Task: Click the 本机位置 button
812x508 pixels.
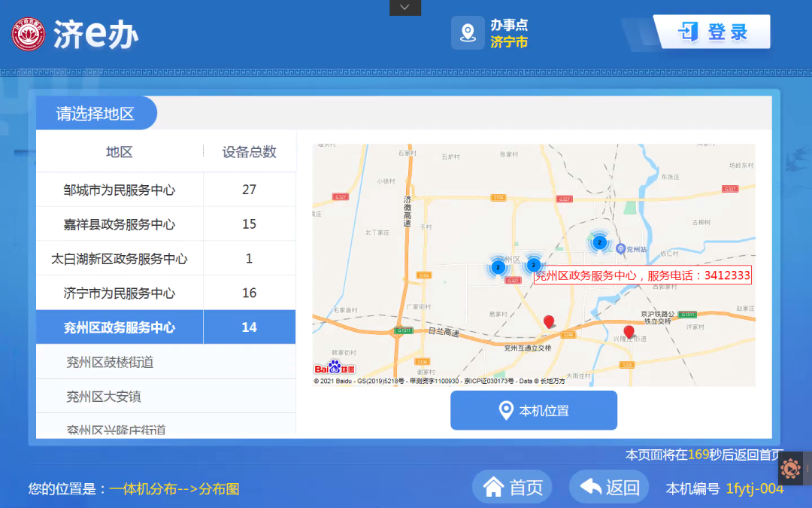Action: (x=533, y=410)
